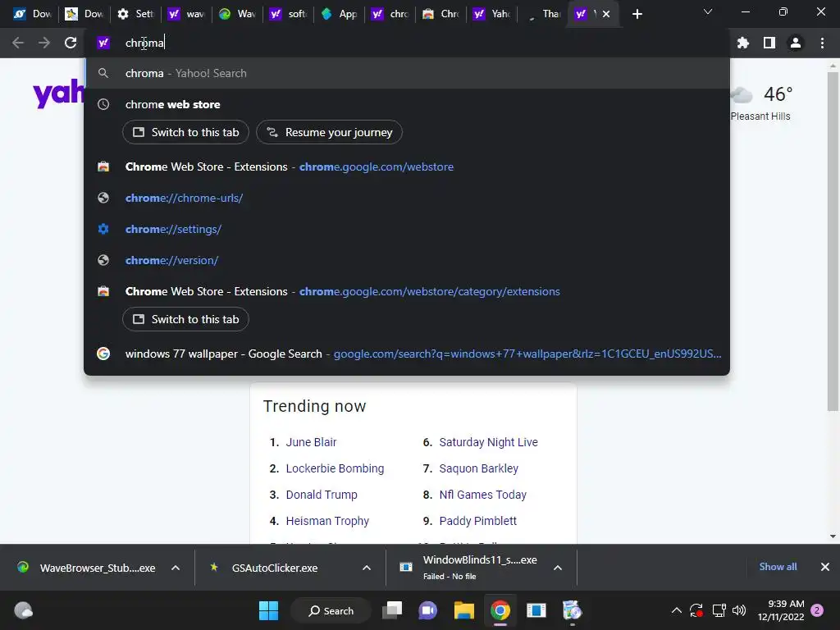Click the Chrome taskbar icon
Image resolution: width=840 pixels, height=630 pixels.
[500, 610]
